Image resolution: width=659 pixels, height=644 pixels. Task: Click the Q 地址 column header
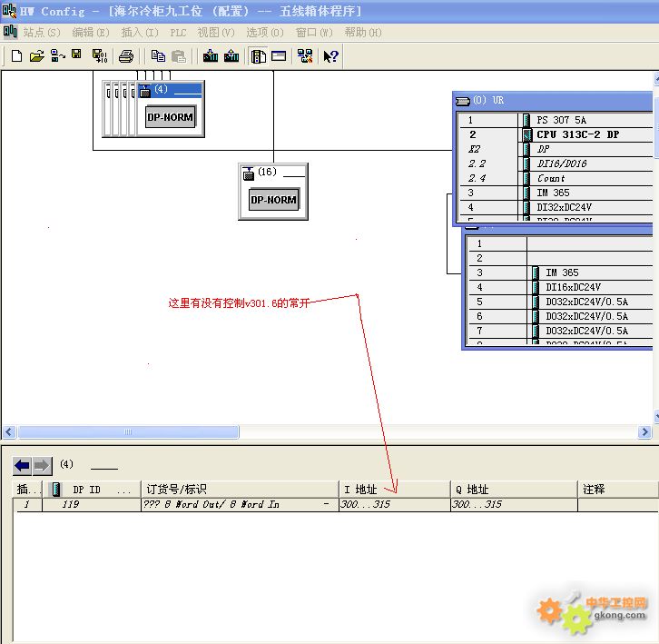coord(514,490)
